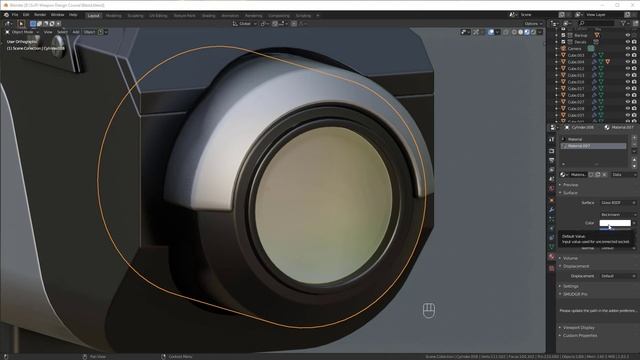The image size is (640, 360).
Task: Select Material.007 slot in list
Action: tap(594, 146)
